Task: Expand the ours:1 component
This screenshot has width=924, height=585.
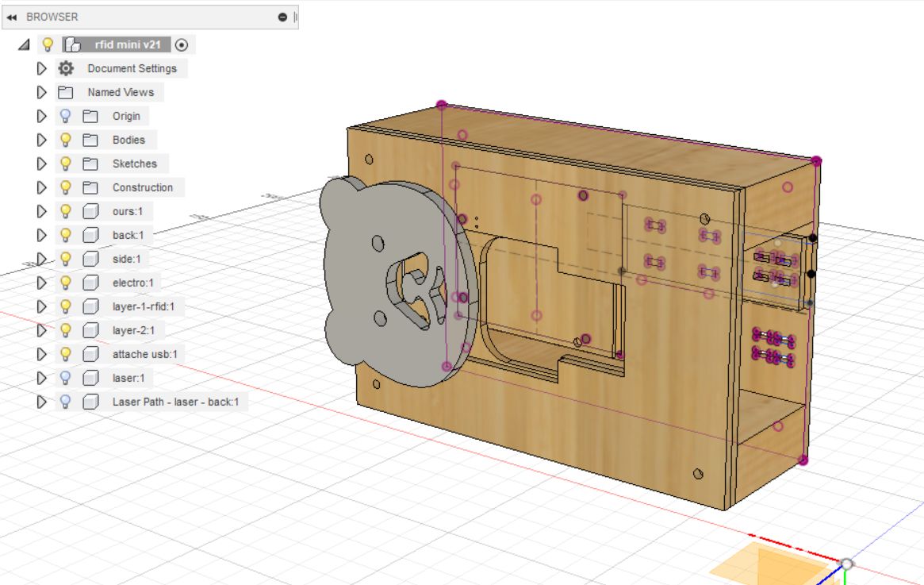Action: [x=41, y=211]
